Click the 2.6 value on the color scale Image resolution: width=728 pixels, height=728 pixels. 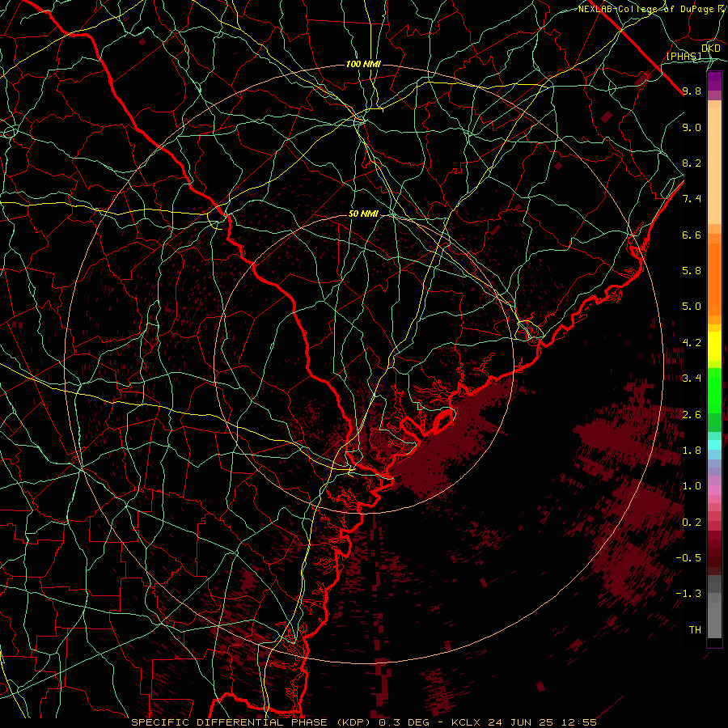tap(692, 415)
